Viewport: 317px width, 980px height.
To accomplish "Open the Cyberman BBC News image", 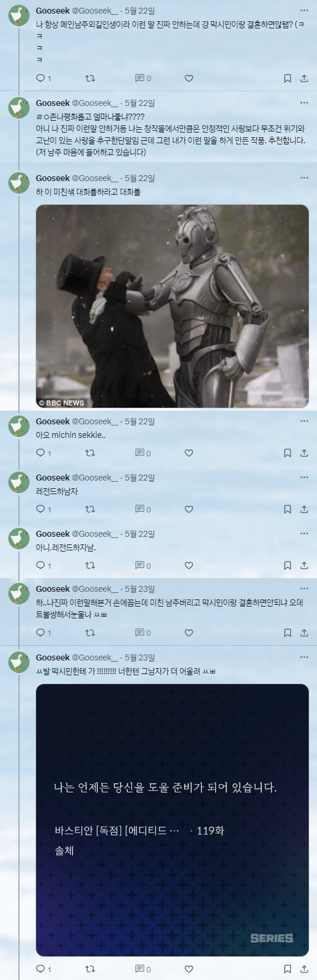I will [x=172, y=306].
